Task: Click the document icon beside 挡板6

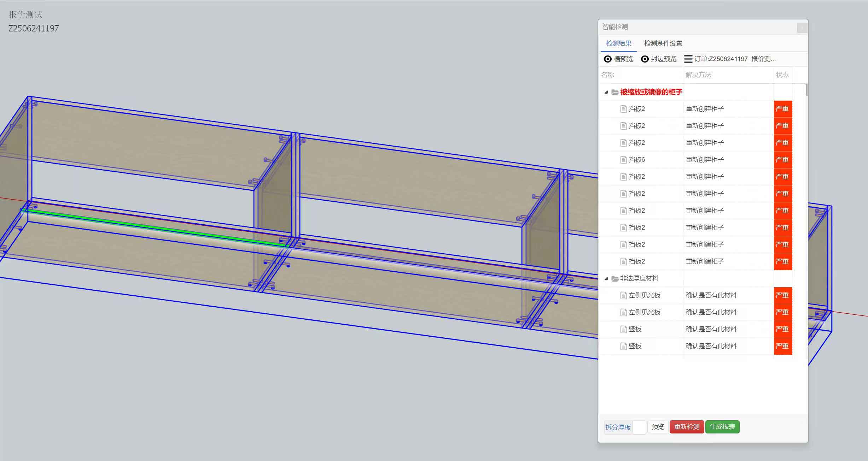Action: pos(624,160)
